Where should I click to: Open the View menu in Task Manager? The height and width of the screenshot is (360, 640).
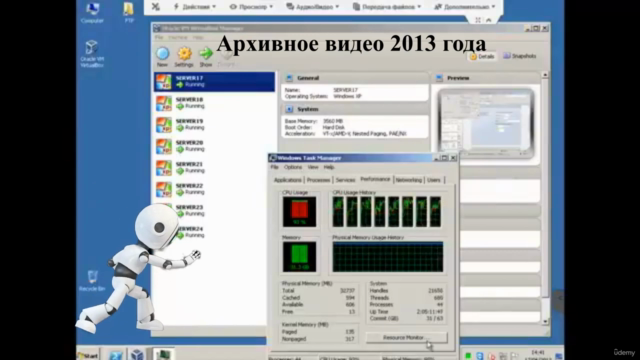click(x=313, y=167)
